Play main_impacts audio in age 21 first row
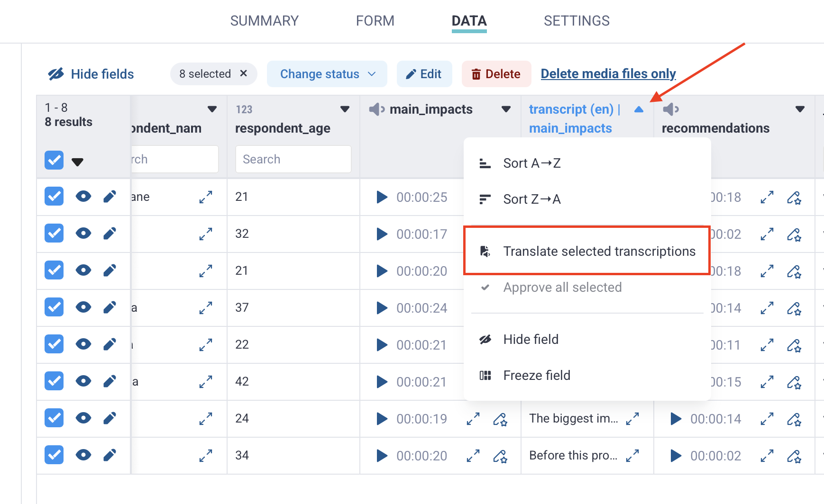Viewport: 824px width, 504px height. (x=382, y=197)
